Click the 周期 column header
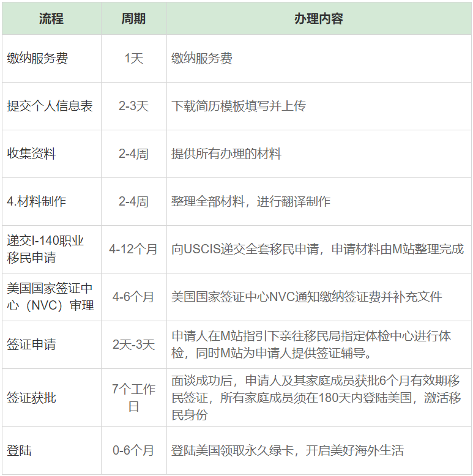The width and height of the screenshot is (473, 476). [133, 18]
